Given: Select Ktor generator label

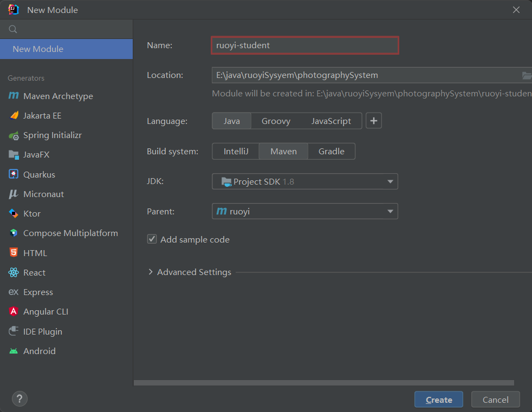Looking at the screenshot, I should click(x=32, y=214).
